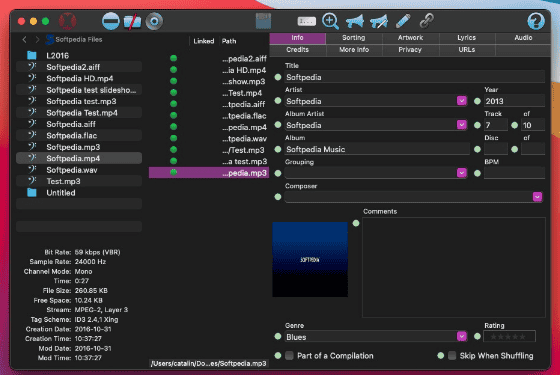The image size is (560, 375).
Task: Open the Genre dropdown arrow
Action: [461, 336]
